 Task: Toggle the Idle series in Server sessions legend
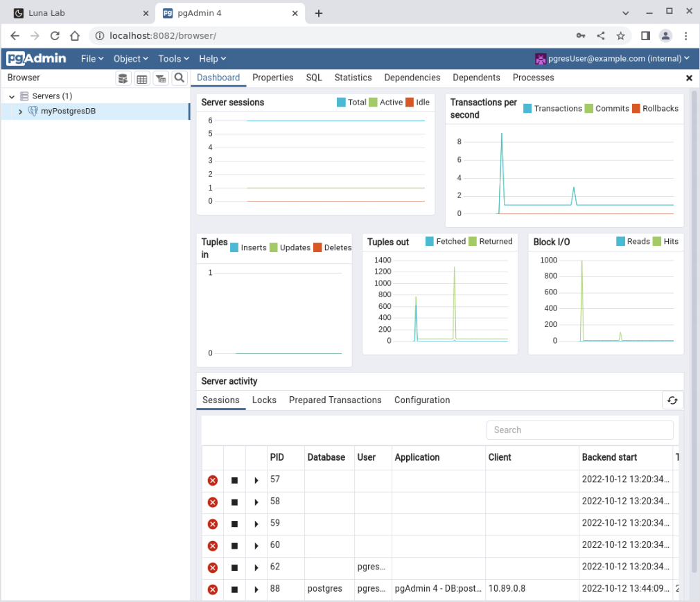[x=417, y=103]
